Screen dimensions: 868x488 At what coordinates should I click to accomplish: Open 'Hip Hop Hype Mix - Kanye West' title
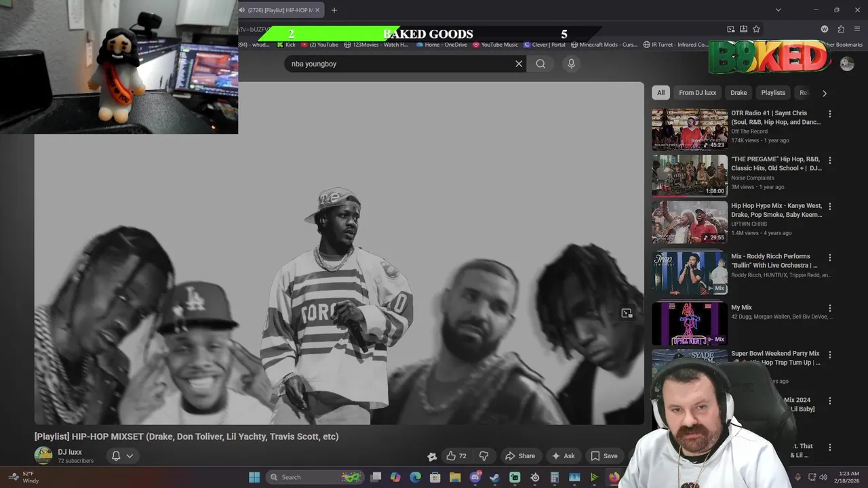click(x=776, y=210)
